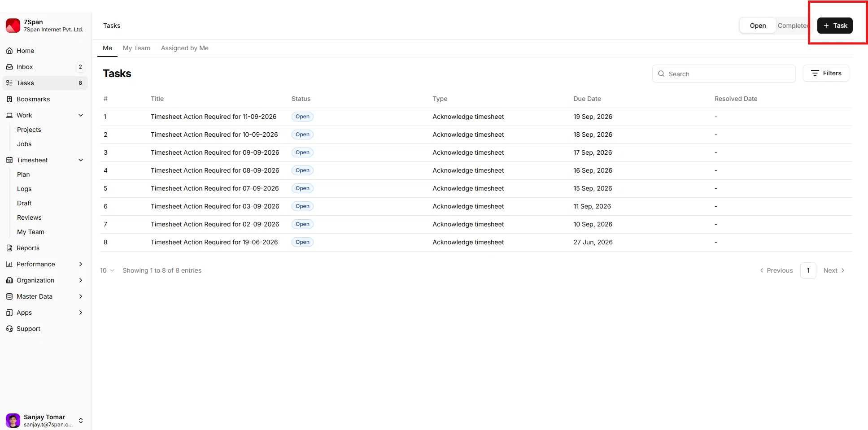
Task: Switch to the My Team tab
Action: (136, 48)
